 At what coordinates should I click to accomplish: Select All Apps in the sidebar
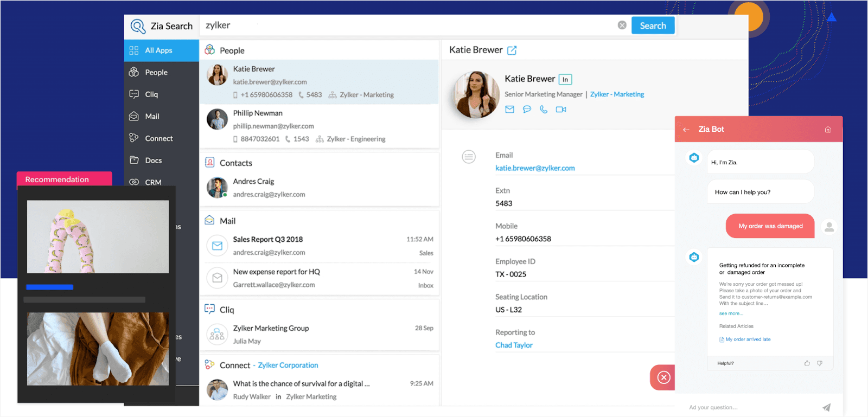[161, 50]
